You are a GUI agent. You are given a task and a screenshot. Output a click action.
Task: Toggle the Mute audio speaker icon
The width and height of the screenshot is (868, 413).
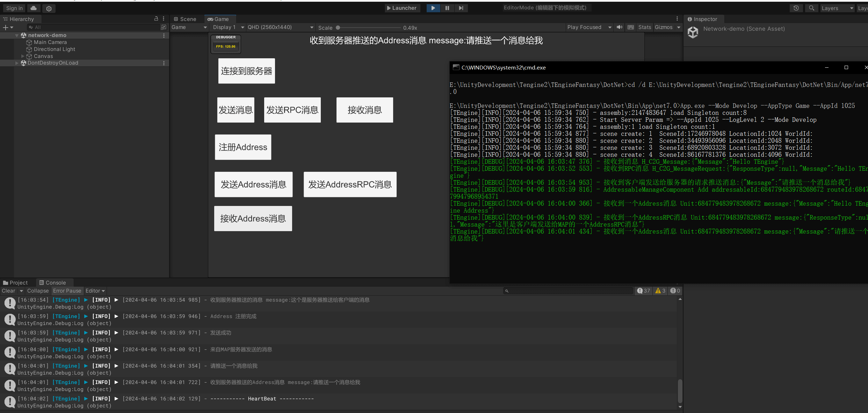tap(620, 27)
